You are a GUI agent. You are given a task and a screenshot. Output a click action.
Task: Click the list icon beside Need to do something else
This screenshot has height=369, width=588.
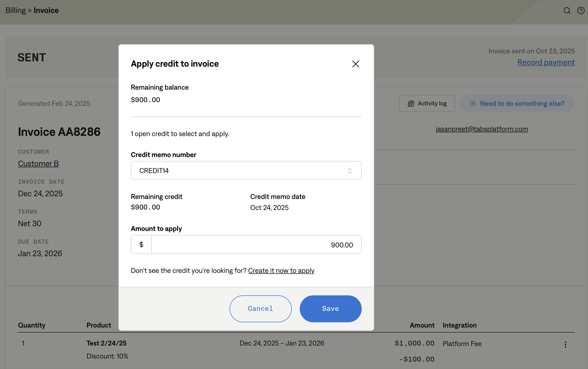click(472, 103)
